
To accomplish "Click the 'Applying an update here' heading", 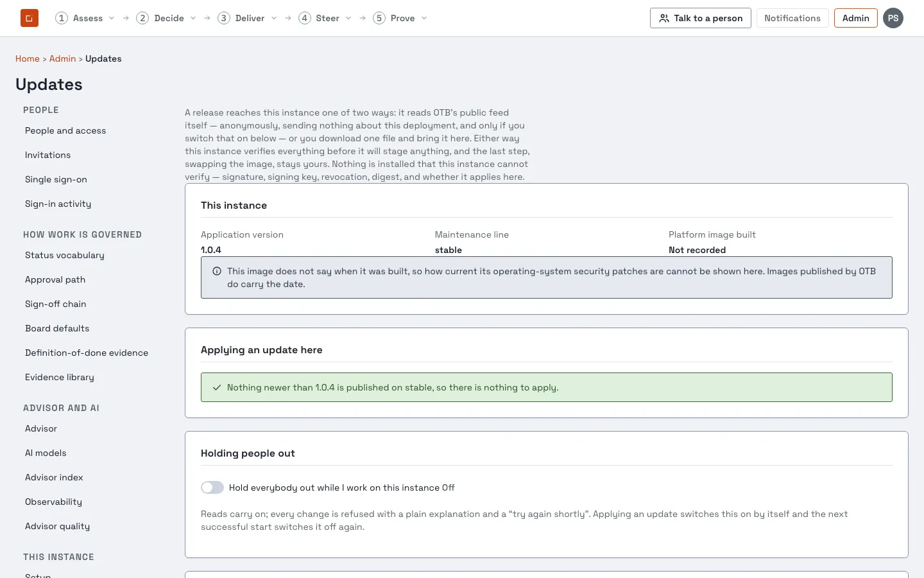I will [262, 350].
